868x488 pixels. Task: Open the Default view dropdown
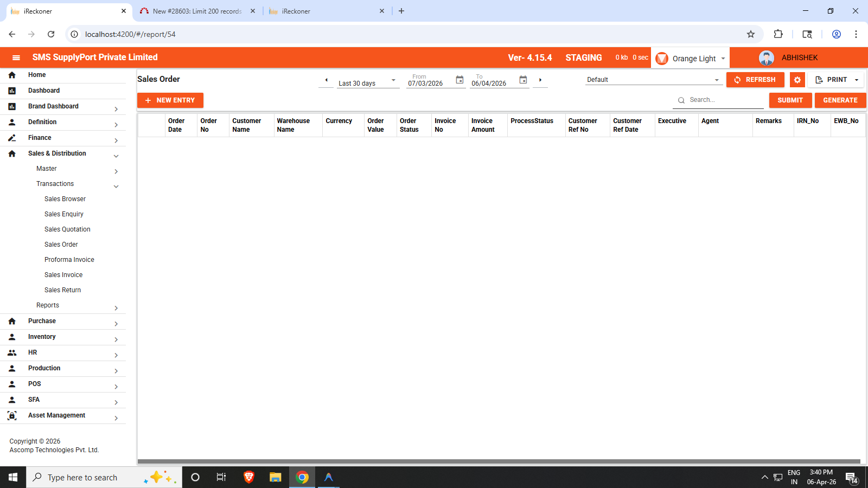pos(653,80)
